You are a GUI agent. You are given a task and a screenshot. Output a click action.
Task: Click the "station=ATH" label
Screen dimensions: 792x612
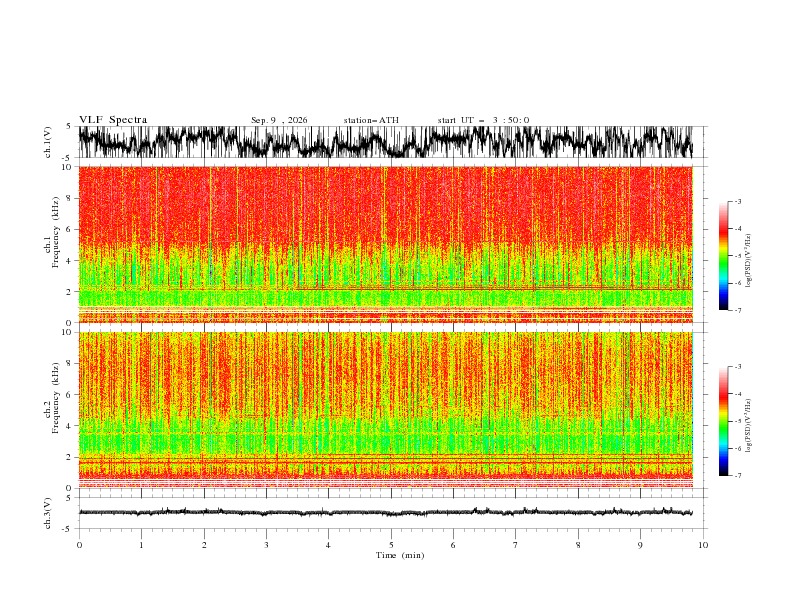(371, 120)
